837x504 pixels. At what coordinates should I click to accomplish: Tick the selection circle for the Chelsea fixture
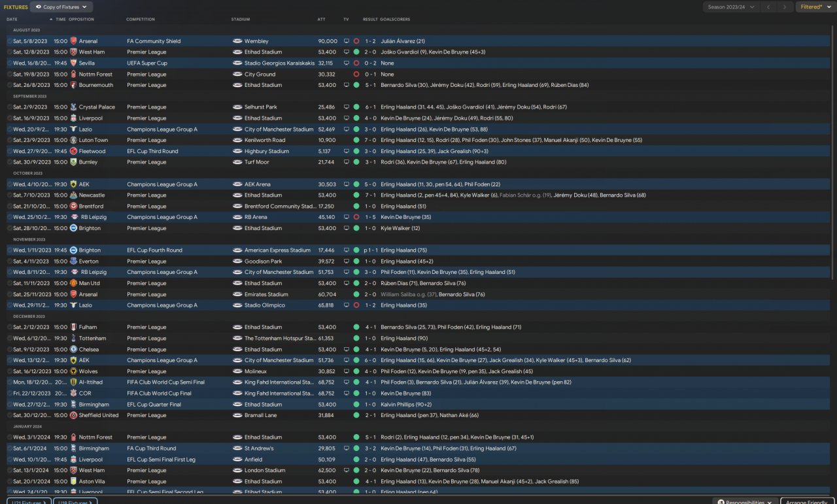(9, 349)
